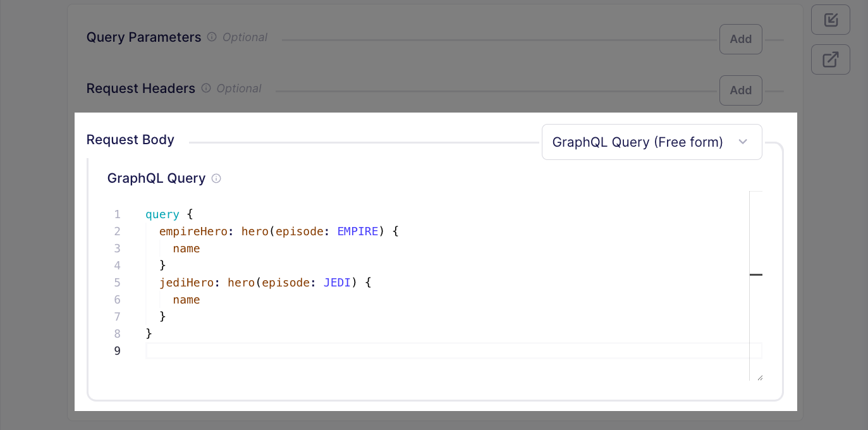The width and height of the screenshot is (868, 430).
Task: Select the EMPIRE enum value
Action: tap(358, 231)
